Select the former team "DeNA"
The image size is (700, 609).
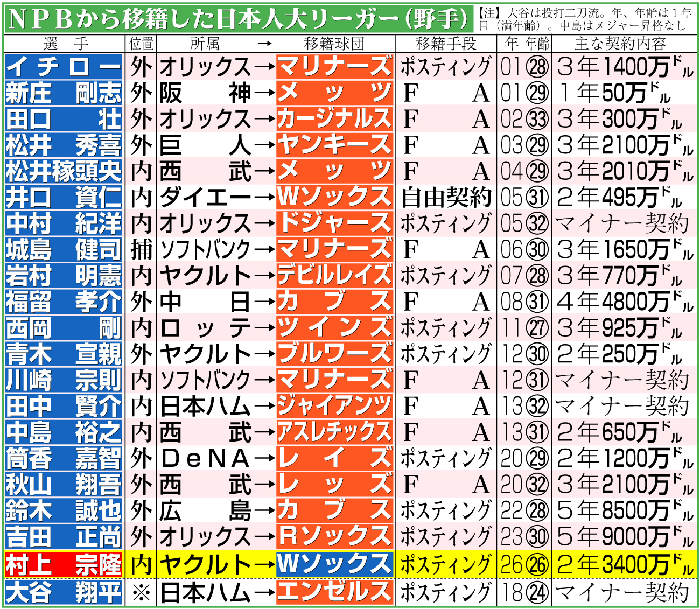pos(206,458)
